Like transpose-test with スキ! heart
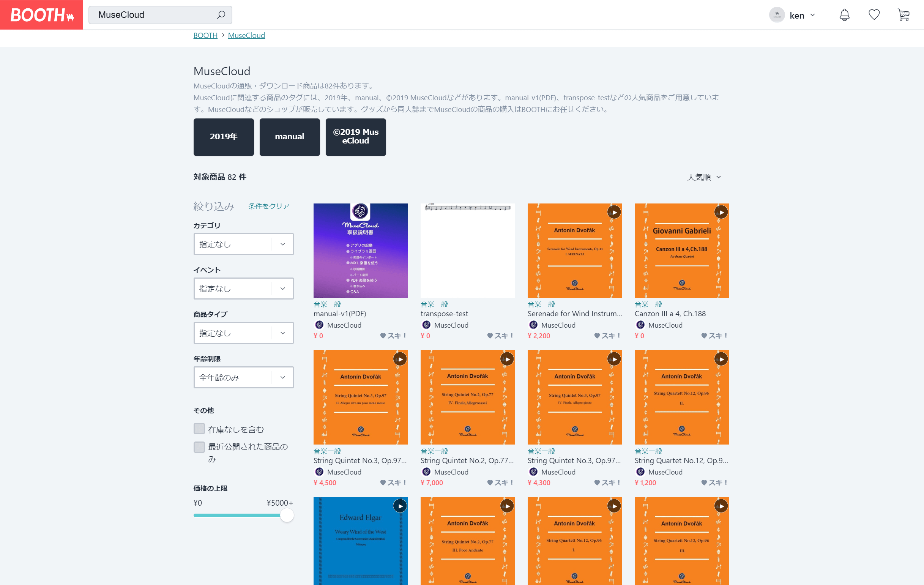924x585 pixels. tap(500, 336)
